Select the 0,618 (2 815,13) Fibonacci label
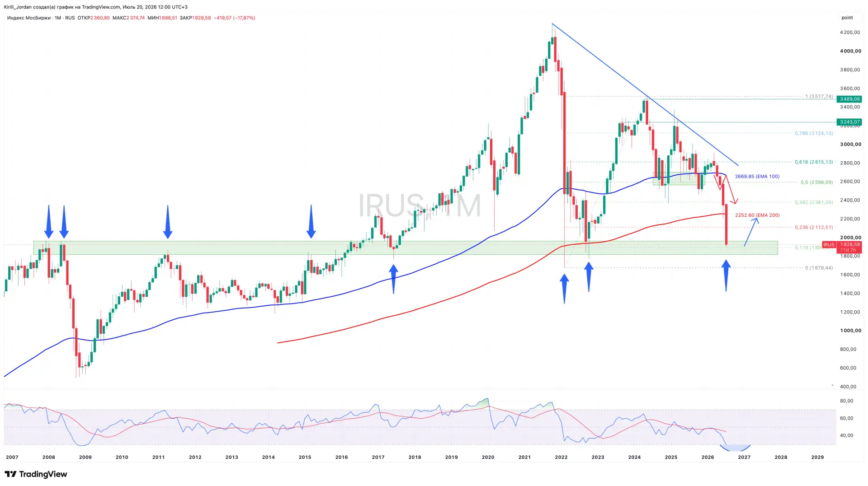Viewport: 868px width, 486px height. (x=814, y=162)
